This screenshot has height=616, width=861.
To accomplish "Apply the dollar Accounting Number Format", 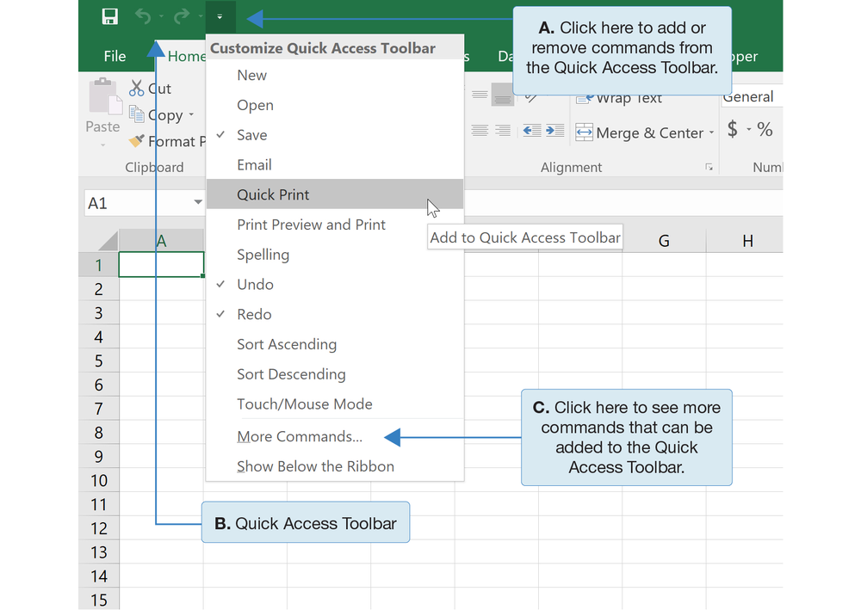I will (x=733, y=130).
